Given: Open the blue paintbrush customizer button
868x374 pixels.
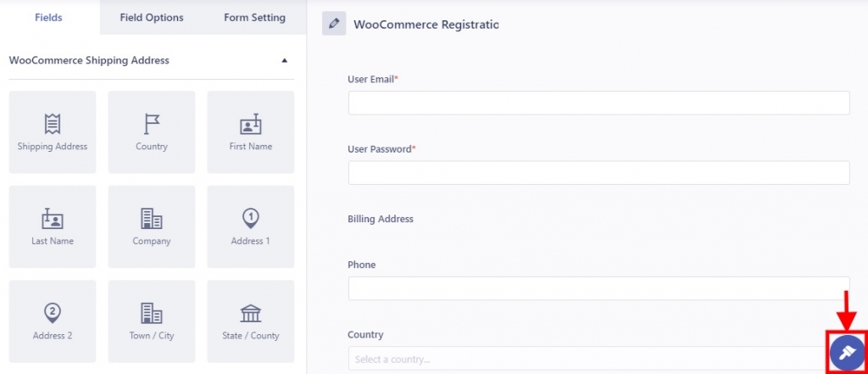Looking at the screenshot, I should coord(847,353).
